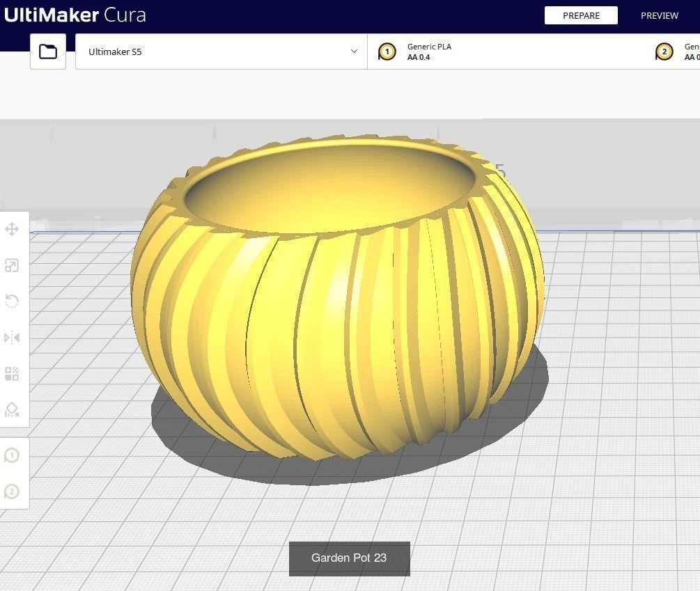Click extruder 1 icon beside Generic PLA
Screen dimensions: 700x591
[x=387, y=52]
